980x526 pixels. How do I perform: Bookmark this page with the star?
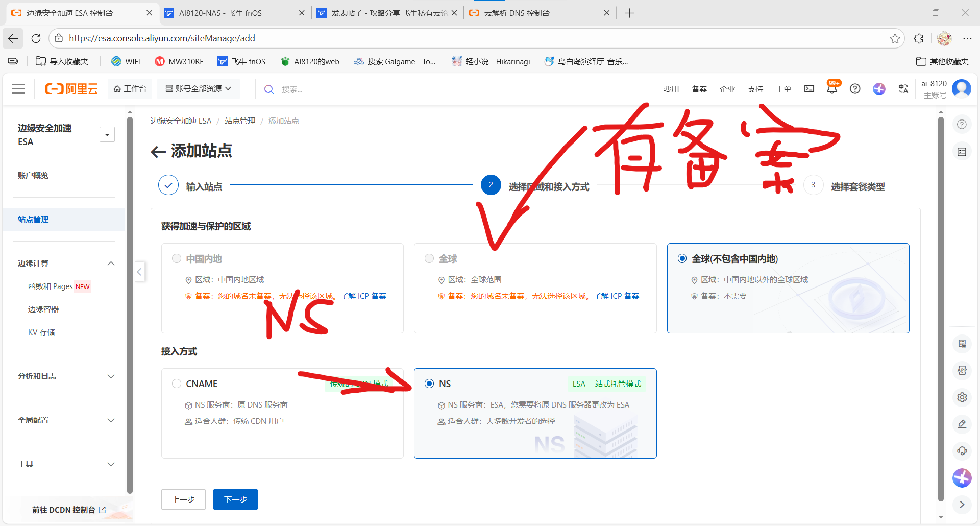tap(895, 38)
